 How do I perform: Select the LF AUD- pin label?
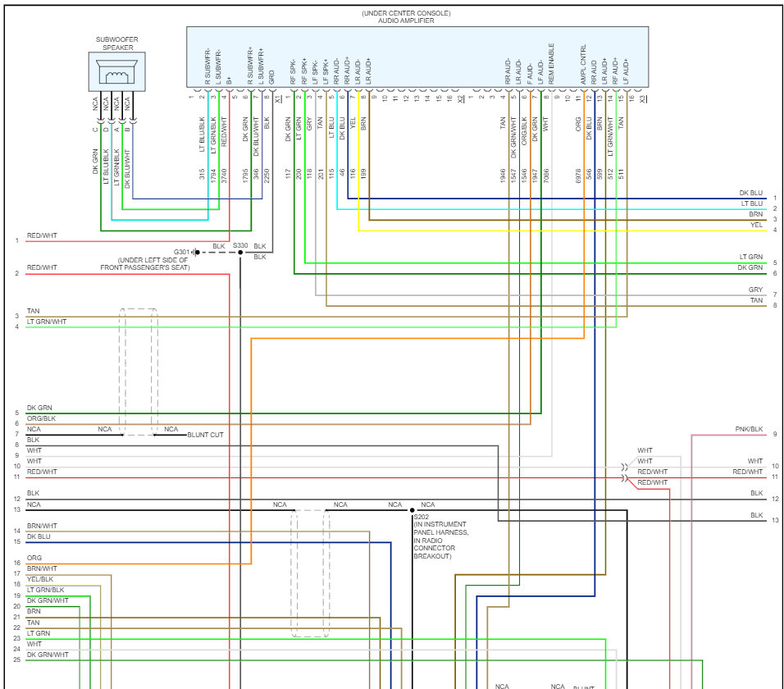[540, 72]
